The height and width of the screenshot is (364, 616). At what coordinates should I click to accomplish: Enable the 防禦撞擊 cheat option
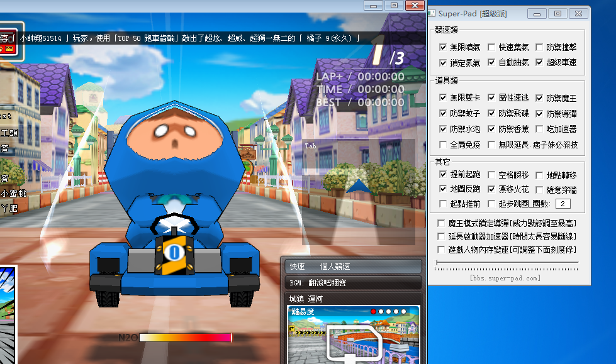(539, 47)
